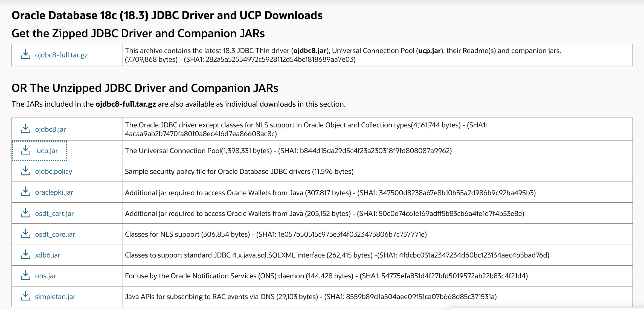Open the osdt_cert.jar link

click(54, 214)
